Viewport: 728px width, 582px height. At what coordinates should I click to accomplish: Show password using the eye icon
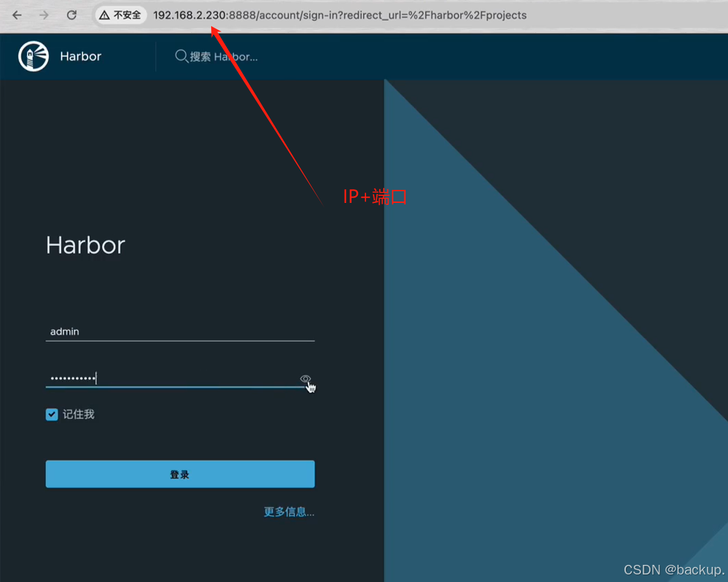pos(305,378)
